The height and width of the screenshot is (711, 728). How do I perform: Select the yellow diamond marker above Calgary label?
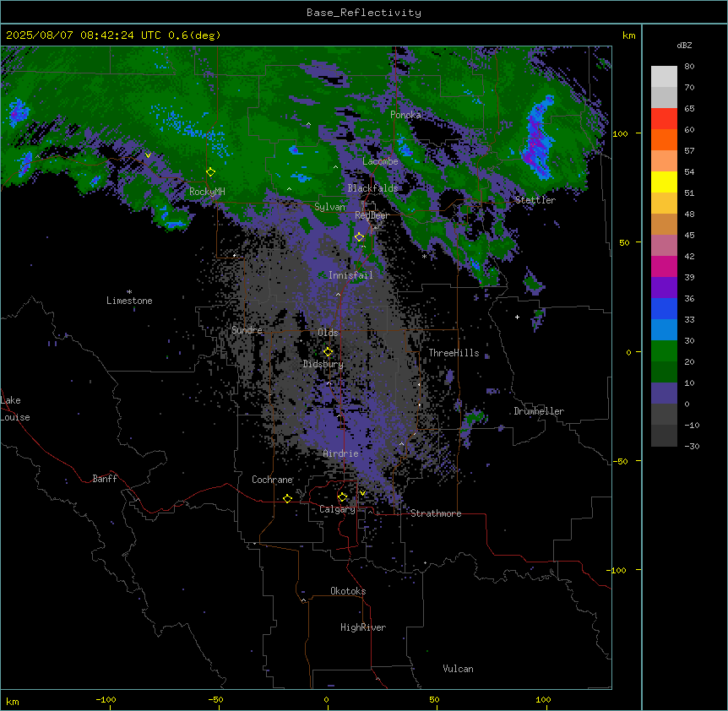point(342,497)
